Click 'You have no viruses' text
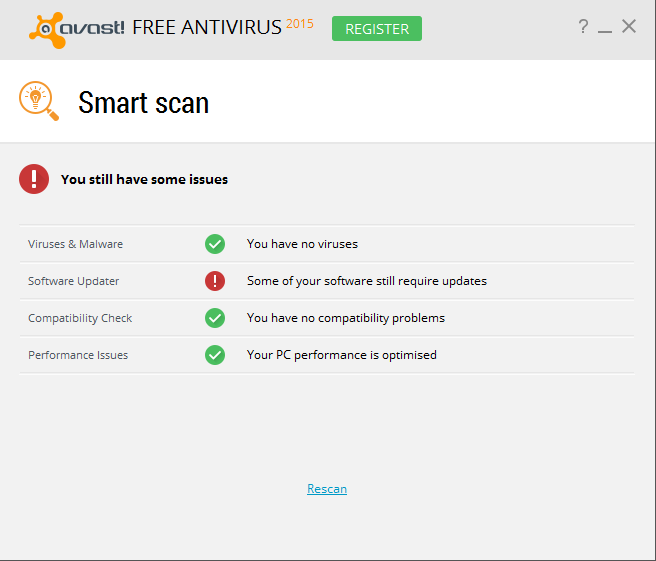The width and height of the screenshot is (656, 561). (x=302, y=244)
